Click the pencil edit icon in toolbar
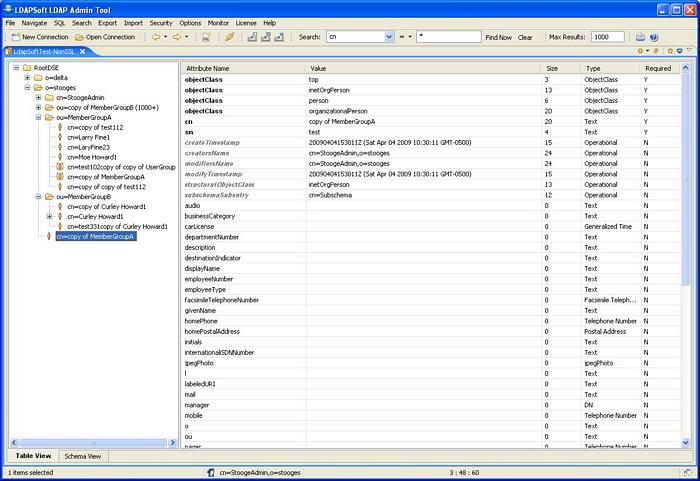Image resolution: width=700 pixels, height=481 pixels. [229, 37]
